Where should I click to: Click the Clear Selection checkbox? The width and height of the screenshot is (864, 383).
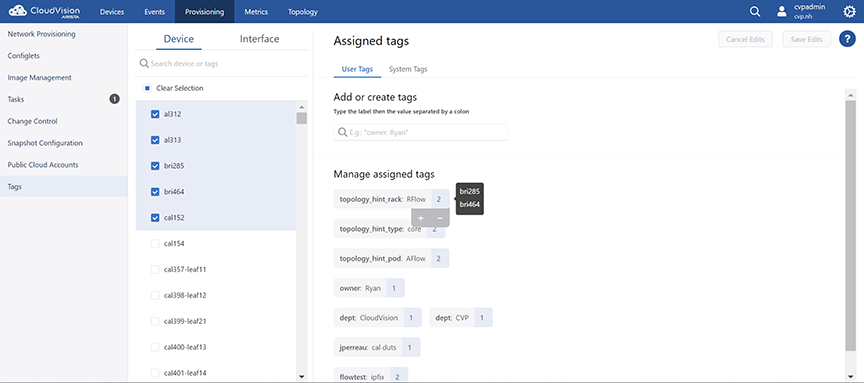click(147, 88)
